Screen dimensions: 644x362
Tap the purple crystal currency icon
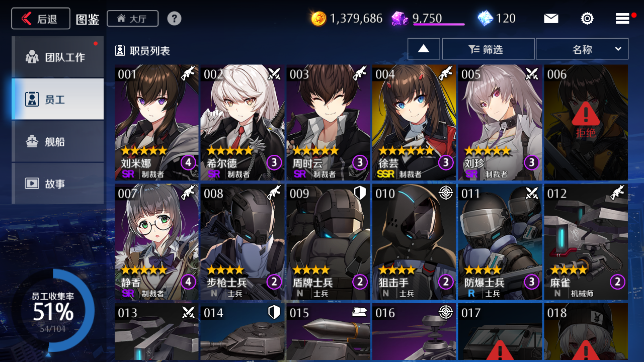pyautogui.click(x=400, y=19)
